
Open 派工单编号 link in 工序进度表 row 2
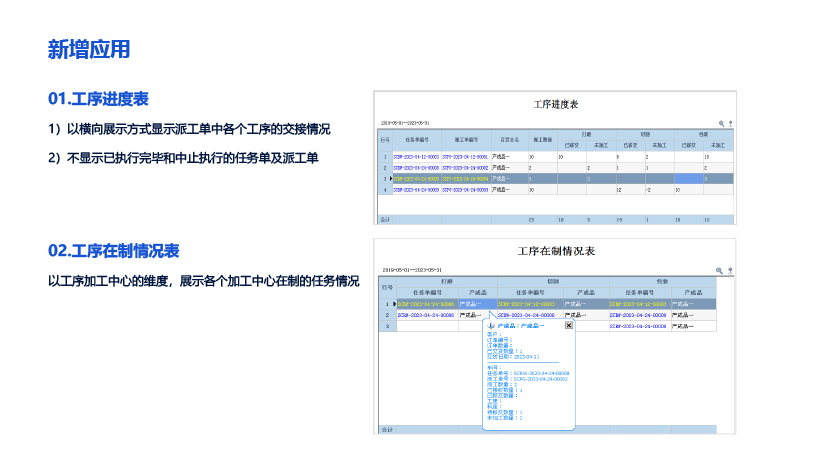tap(466, 168)
